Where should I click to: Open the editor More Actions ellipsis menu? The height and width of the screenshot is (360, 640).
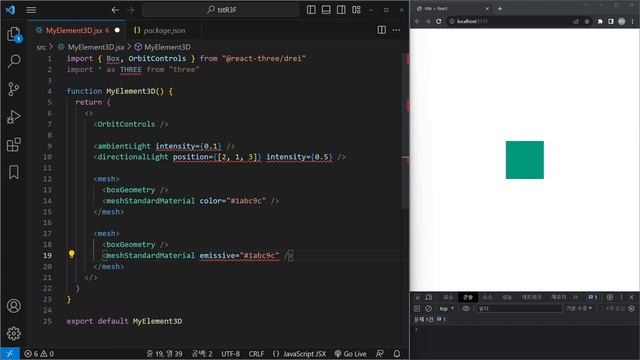(396, 30)
